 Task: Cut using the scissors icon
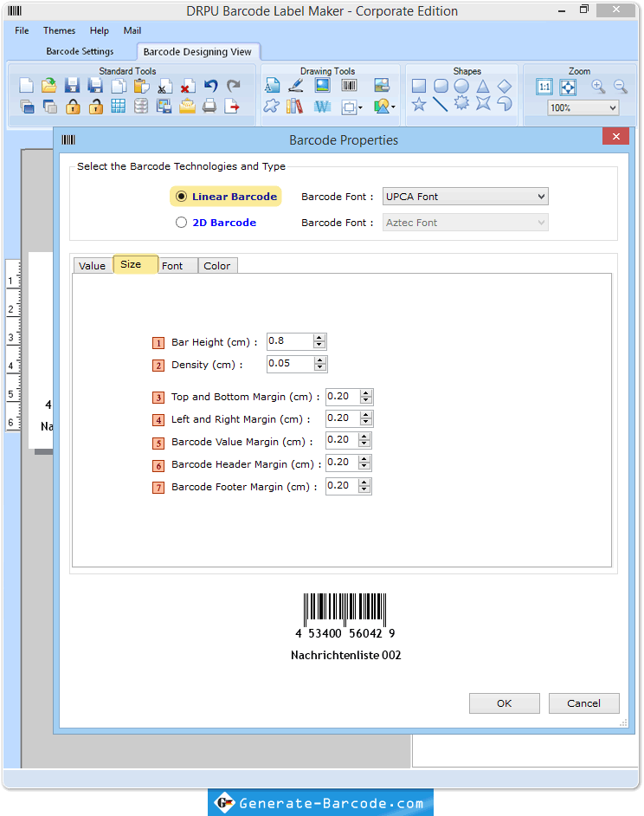[164, 87]
